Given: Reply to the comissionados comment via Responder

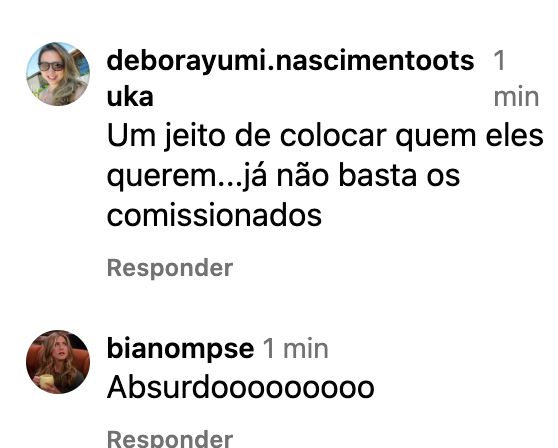Looking at the screenshot, I should [170, 268].
